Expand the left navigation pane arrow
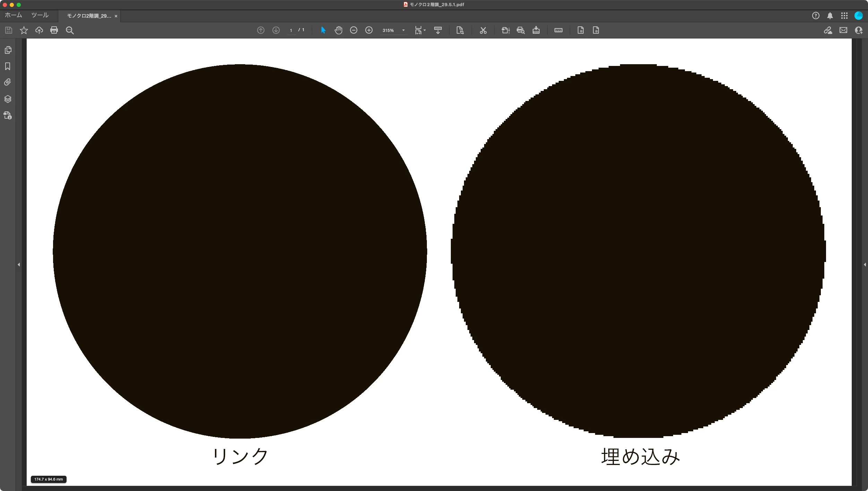868x491 pixels. tap(19, 265)
